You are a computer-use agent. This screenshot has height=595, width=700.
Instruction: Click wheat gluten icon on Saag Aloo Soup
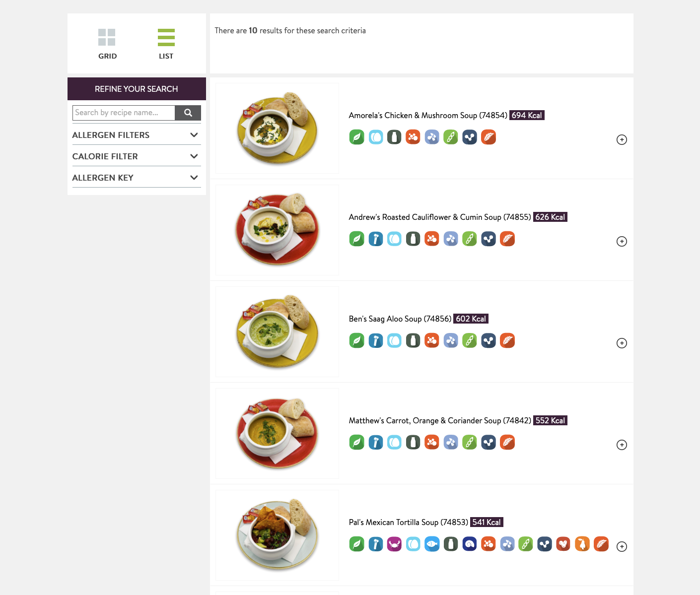click(x=507, y=341)
